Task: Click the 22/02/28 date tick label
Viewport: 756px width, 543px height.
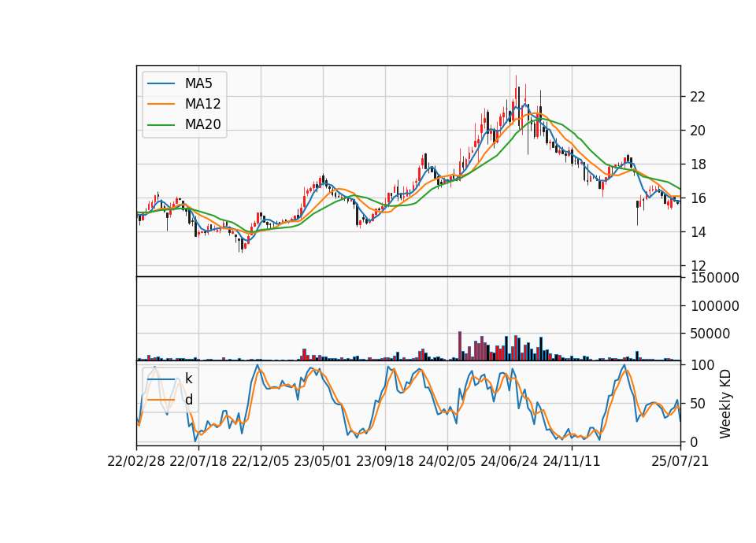Action: pos(136,461)
